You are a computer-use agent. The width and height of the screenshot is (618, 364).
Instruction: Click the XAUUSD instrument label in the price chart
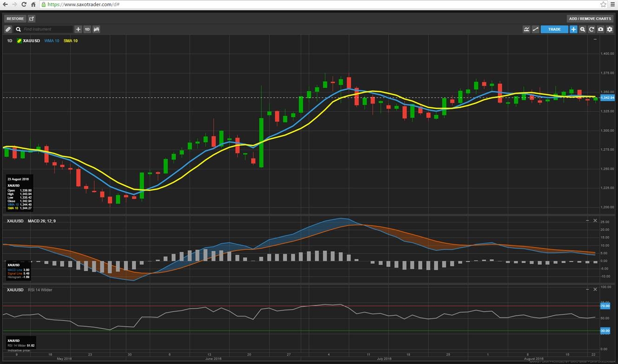pos(31,41)
